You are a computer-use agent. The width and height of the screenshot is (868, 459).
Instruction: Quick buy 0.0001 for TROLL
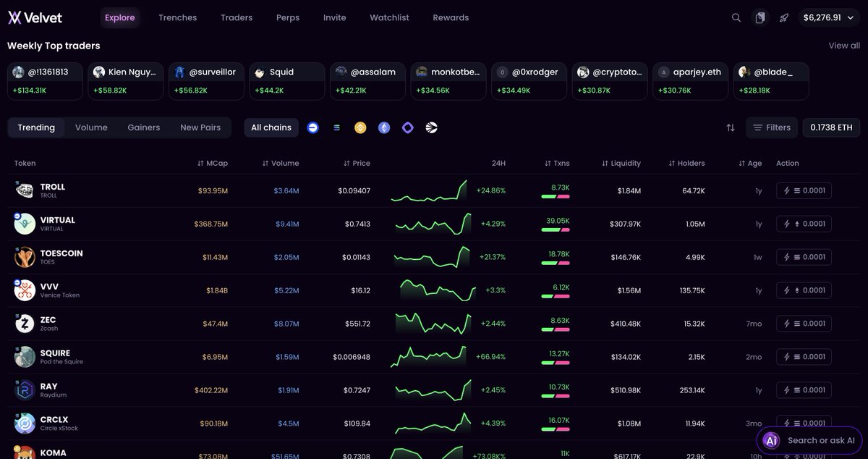point(804,190)
